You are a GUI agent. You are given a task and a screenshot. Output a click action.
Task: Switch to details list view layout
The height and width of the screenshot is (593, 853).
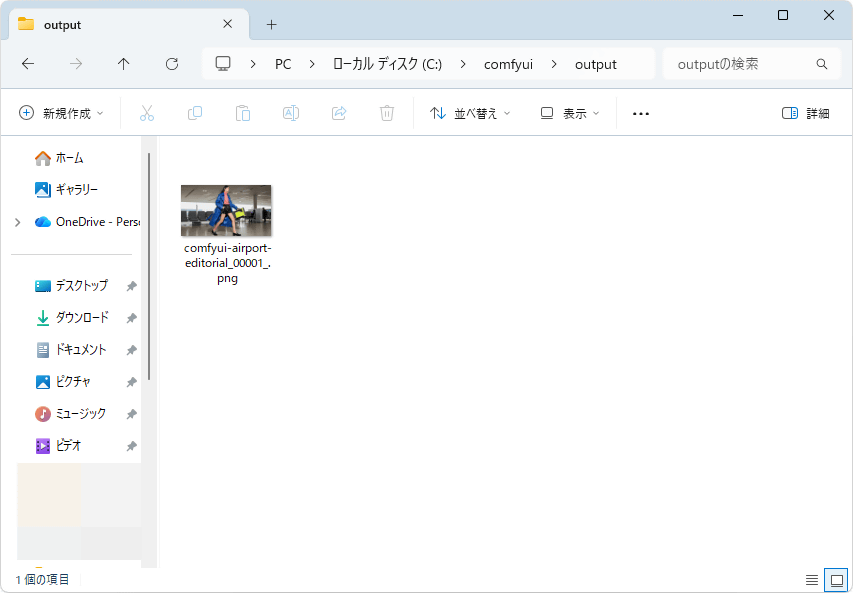coord(812,580)
